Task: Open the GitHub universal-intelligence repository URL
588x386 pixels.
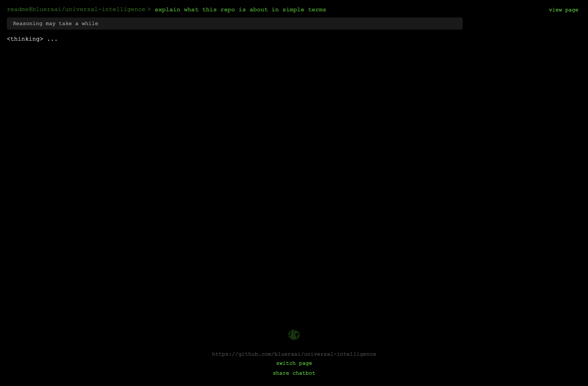Action: click(x=294, y=354)
